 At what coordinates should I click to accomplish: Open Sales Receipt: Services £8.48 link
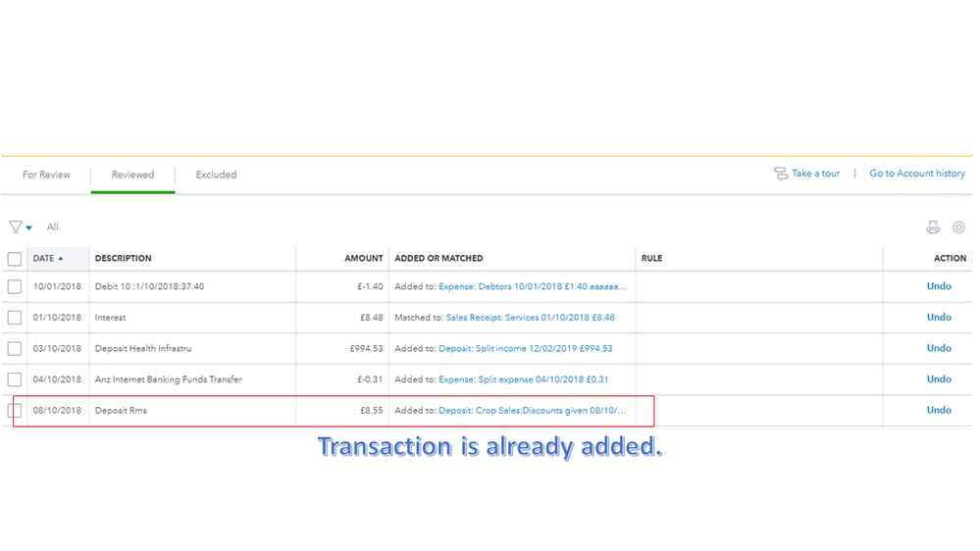[530, 318]
